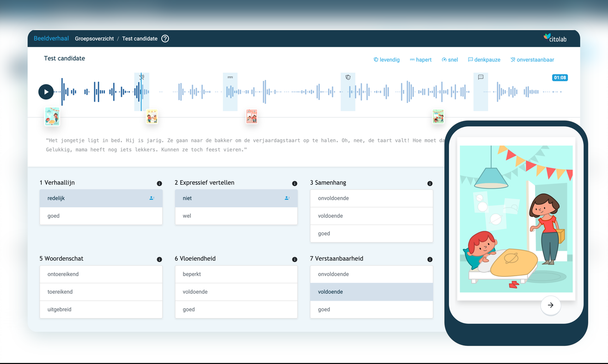The image size is (608, 364).
Task: Click the denkpauze marker on waveform
Action: [x=480, y=77]
